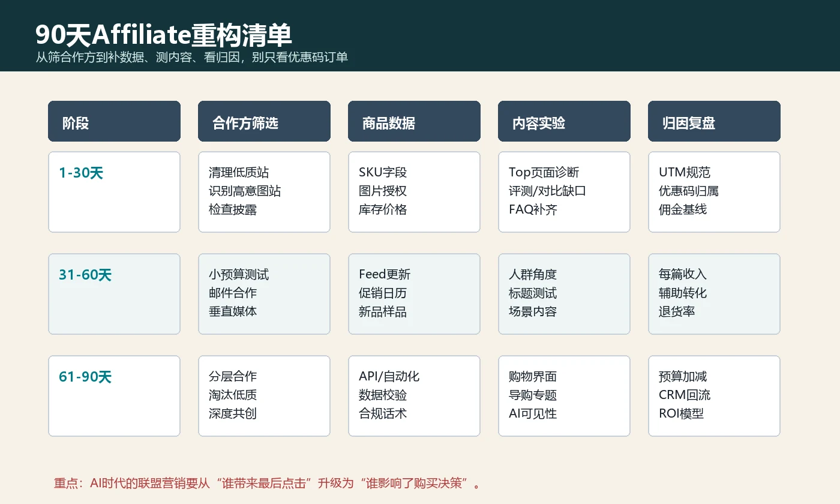Click the text UTM规范

(x=685, y=172)
